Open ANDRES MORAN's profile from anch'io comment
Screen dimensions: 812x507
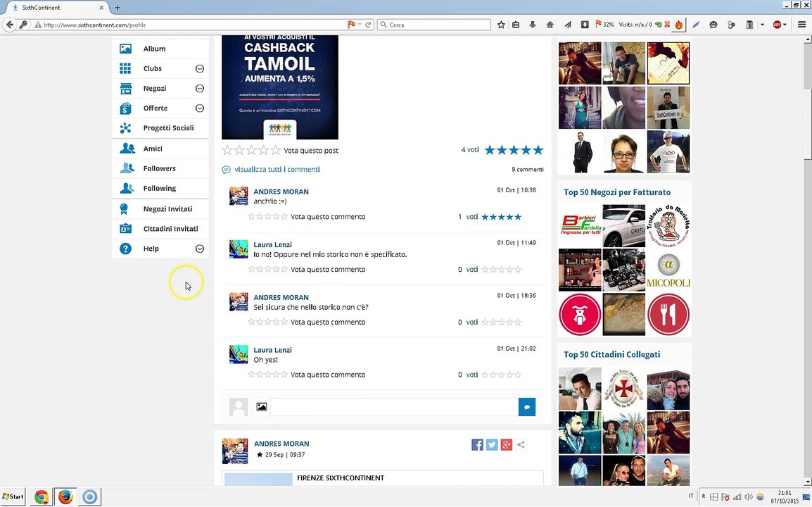coord(281,192)
